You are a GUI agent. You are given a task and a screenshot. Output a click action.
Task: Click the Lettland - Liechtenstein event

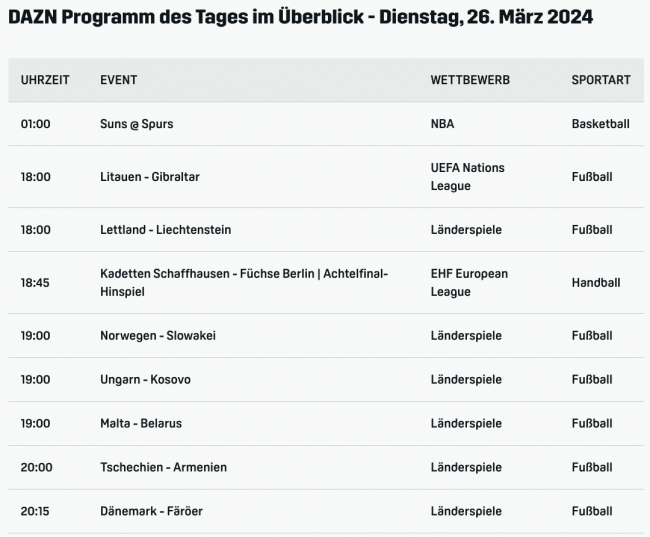166,230
